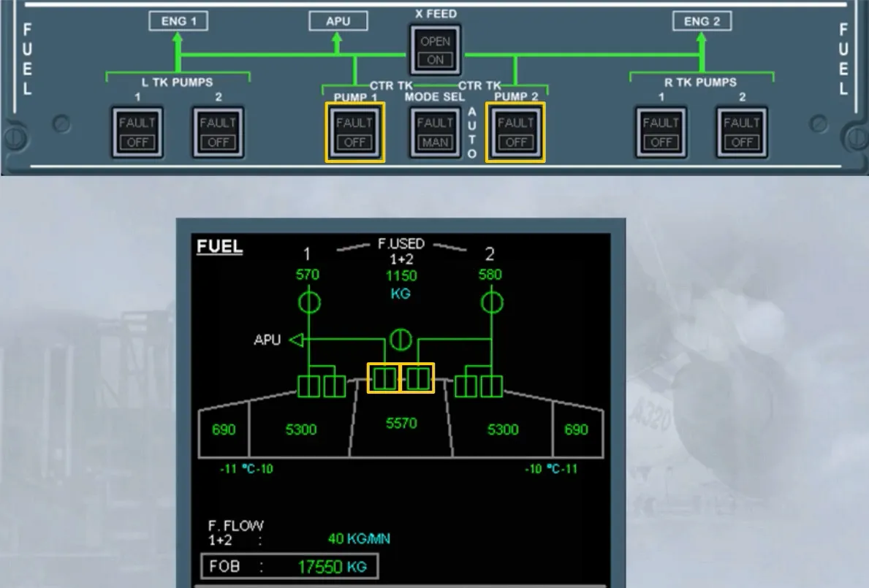Select left wing tank pump 1 symbol
The width and height of the screenshot is (869, 588).
308,386
